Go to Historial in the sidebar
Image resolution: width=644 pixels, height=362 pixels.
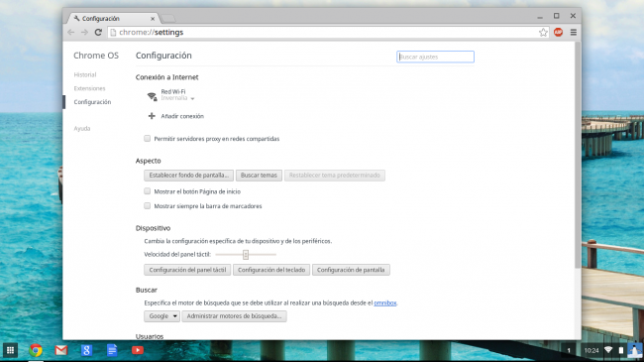(85, 74)
